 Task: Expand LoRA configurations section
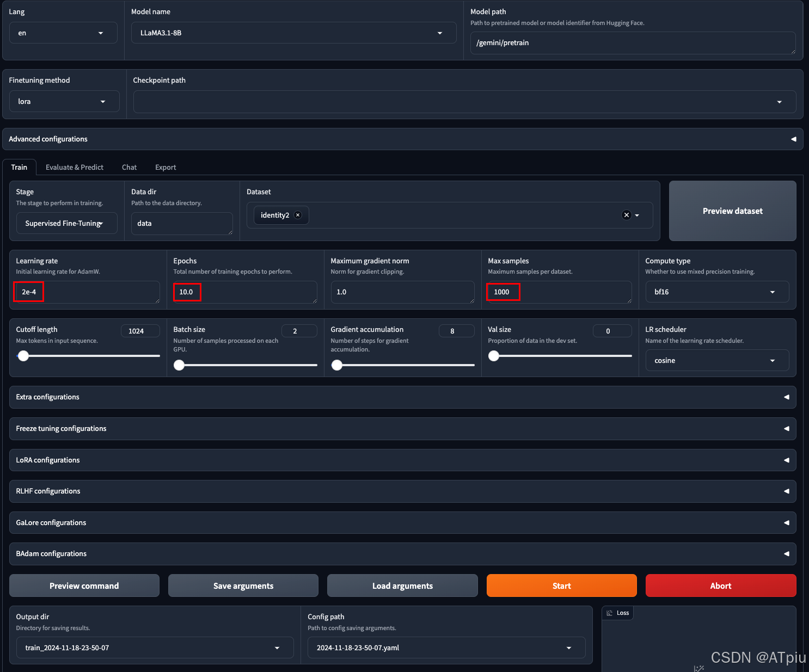coord(403,460)
